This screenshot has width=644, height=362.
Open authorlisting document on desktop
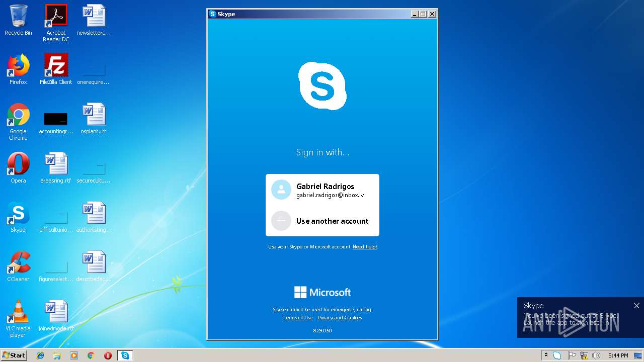coord(94,217)
